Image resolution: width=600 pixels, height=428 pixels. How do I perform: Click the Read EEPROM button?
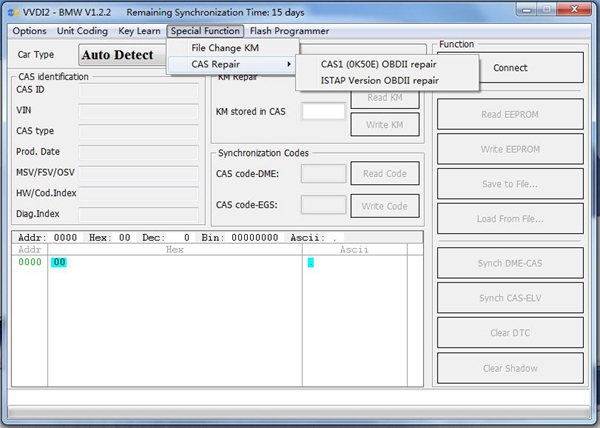510,114
